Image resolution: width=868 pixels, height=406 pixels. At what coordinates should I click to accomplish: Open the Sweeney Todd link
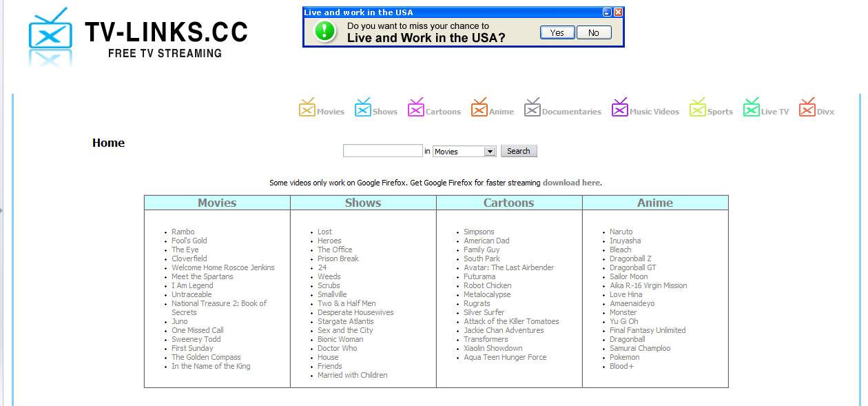(196, 339)
